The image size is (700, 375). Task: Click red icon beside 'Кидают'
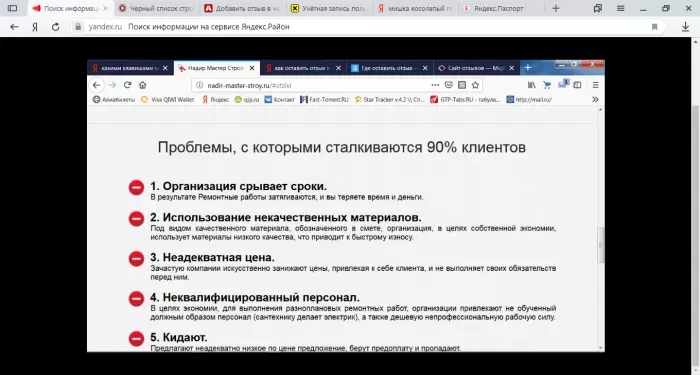click(x=136, y=339)
